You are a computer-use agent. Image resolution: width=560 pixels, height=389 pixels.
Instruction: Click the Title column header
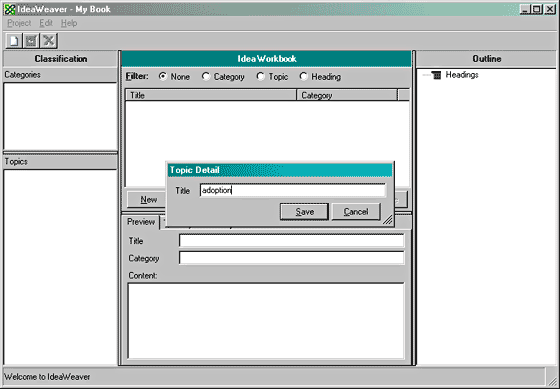(x=211, y=95)
